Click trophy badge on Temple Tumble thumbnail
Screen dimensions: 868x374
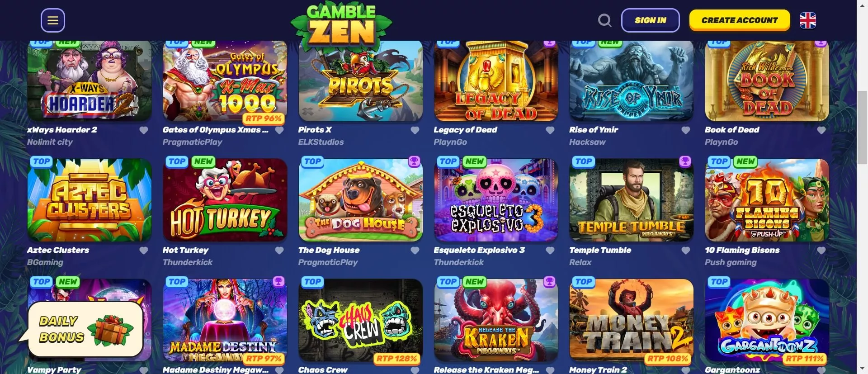(x=685, y=161)
